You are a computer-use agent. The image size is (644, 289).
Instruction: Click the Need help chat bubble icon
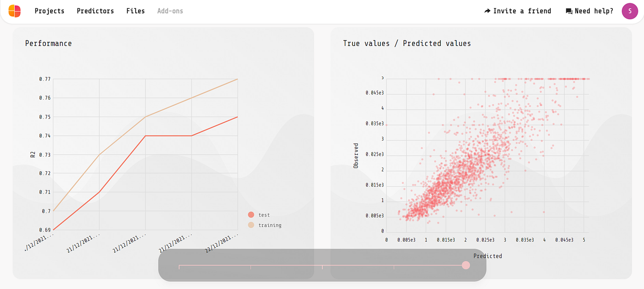point(569,11)
